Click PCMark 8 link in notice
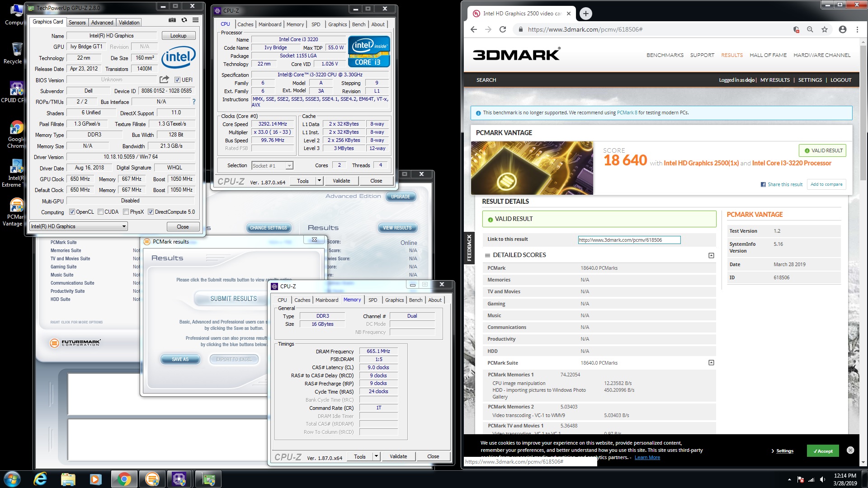868x488 pixels. pyautogui.click(x=627, y=113)
